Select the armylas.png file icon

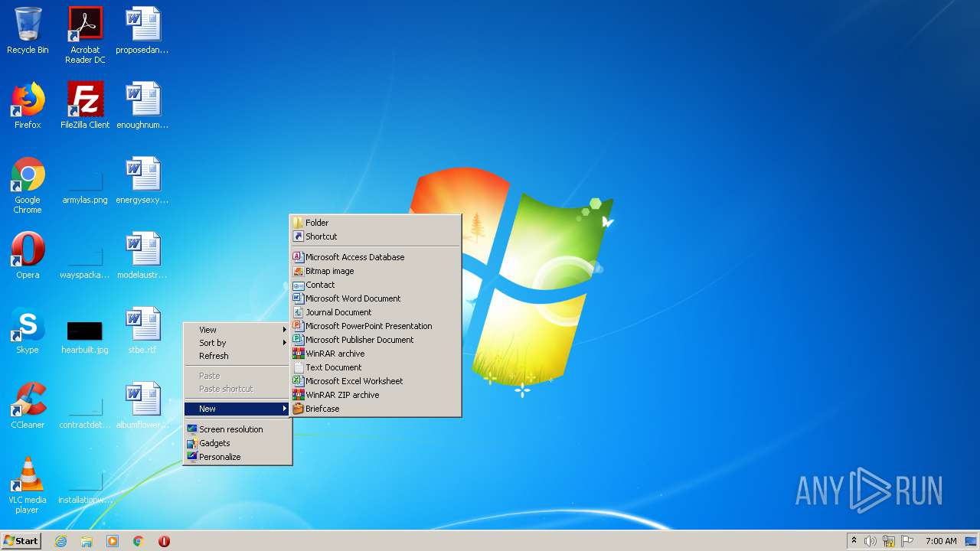(x=85, y=185)
